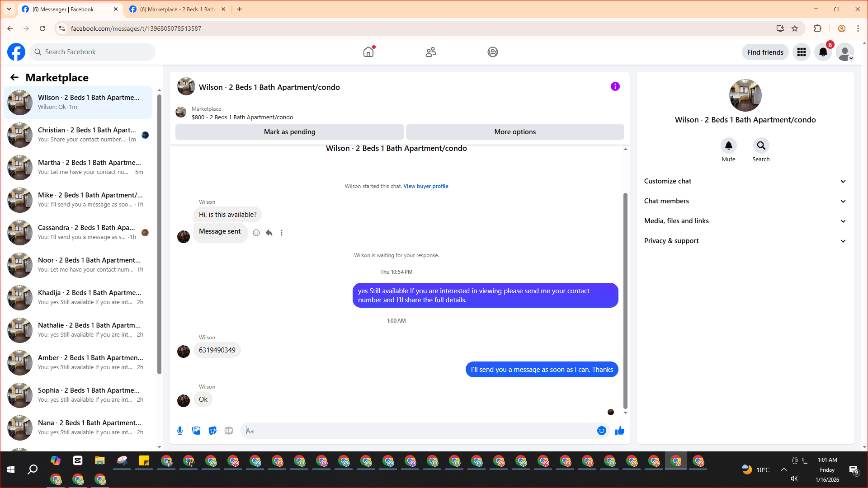
Task: Click Mark as pending button
Action: pos(289,132)
